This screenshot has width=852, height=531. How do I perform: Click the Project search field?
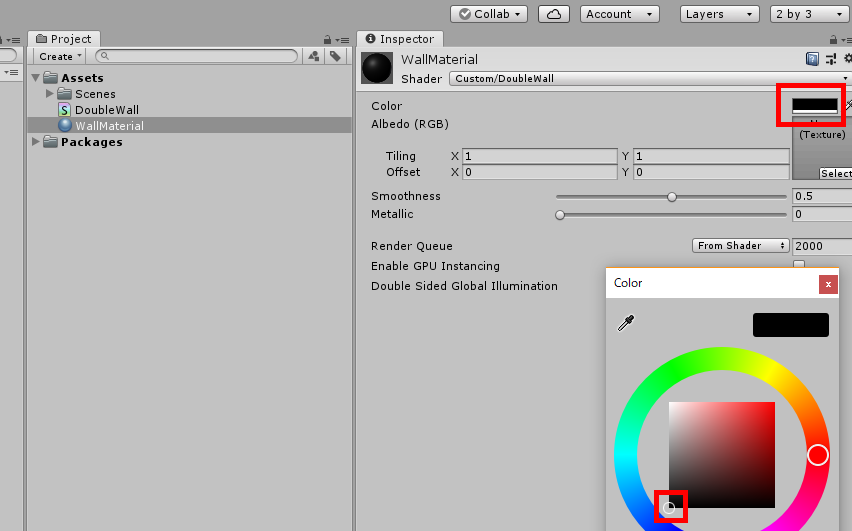[196, 56]
